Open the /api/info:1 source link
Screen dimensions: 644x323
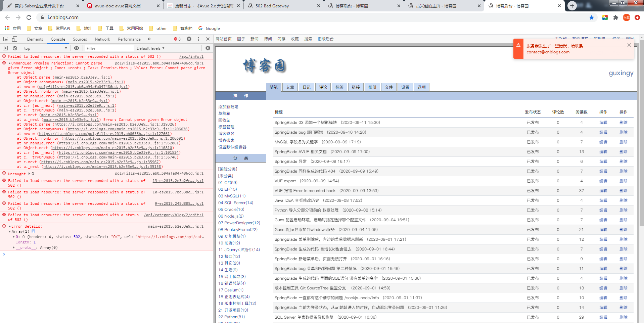coord(191,56)
